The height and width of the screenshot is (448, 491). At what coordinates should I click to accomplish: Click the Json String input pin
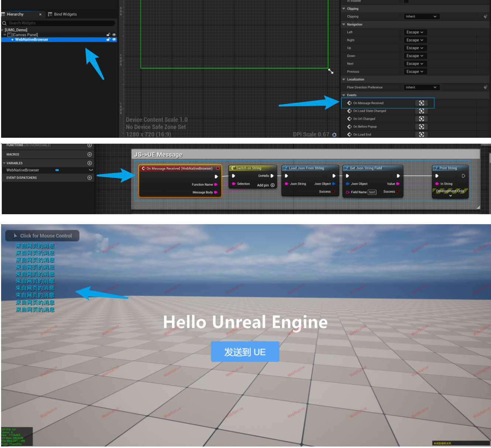click(286, 184)
